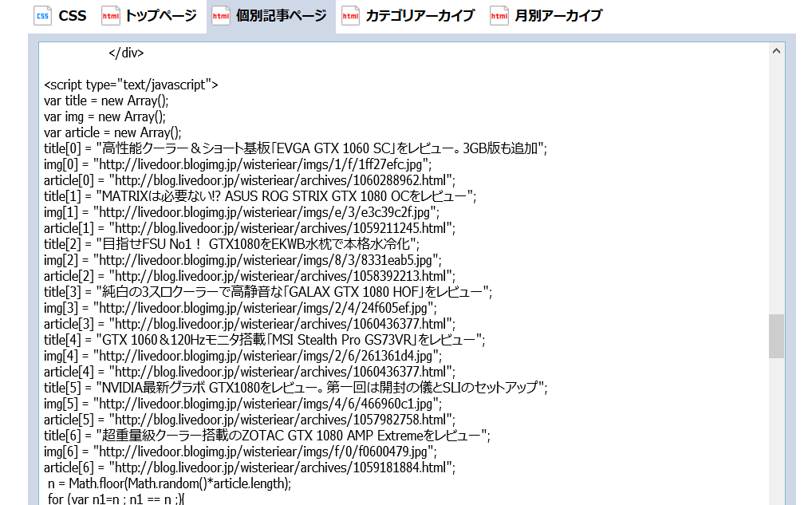Click the title[4] MSI Stealth Pro GS73VR line
This screenshot has width=812, height=505.
265,341
